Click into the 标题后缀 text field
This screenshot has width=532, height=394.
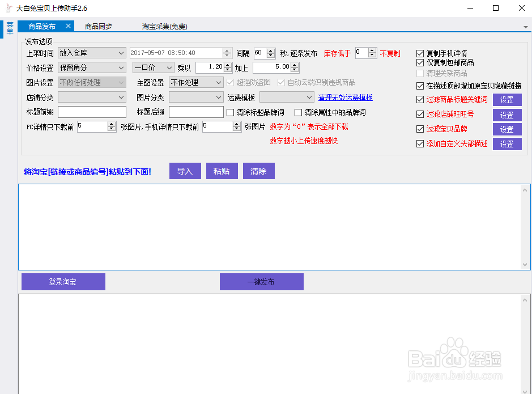(196, 112)
